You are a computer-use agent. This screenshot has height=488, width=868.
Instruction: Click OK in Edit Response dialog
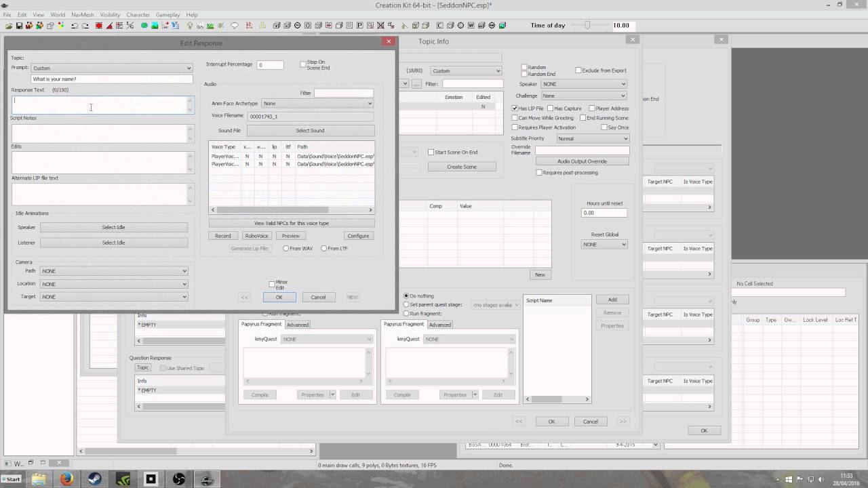[279, 297]
